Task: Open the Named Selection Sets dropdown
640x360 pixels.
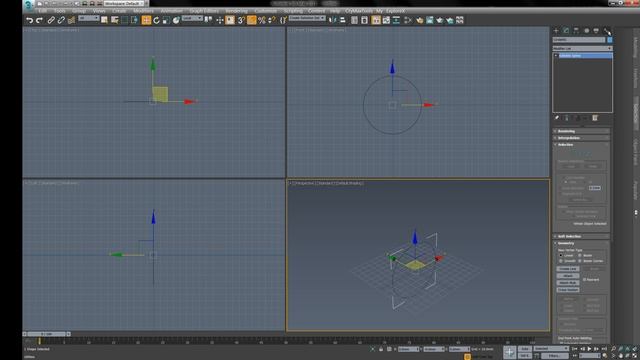Action: (307, 18)
